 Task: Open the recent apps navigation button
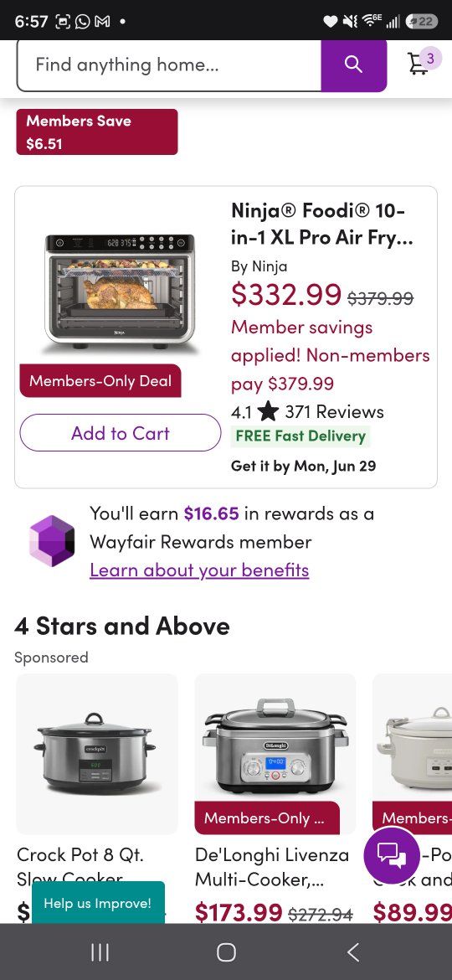click(100, 952)
